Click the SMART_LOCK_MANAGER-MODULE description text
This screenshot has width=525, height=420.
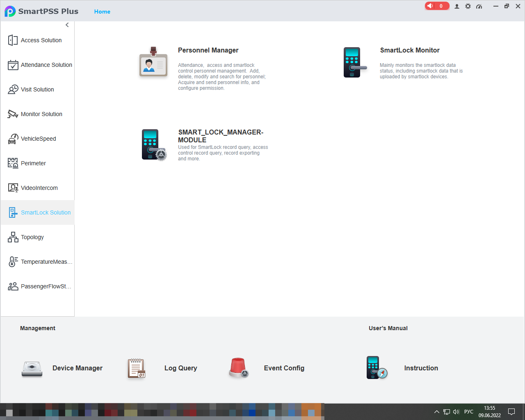223,153
